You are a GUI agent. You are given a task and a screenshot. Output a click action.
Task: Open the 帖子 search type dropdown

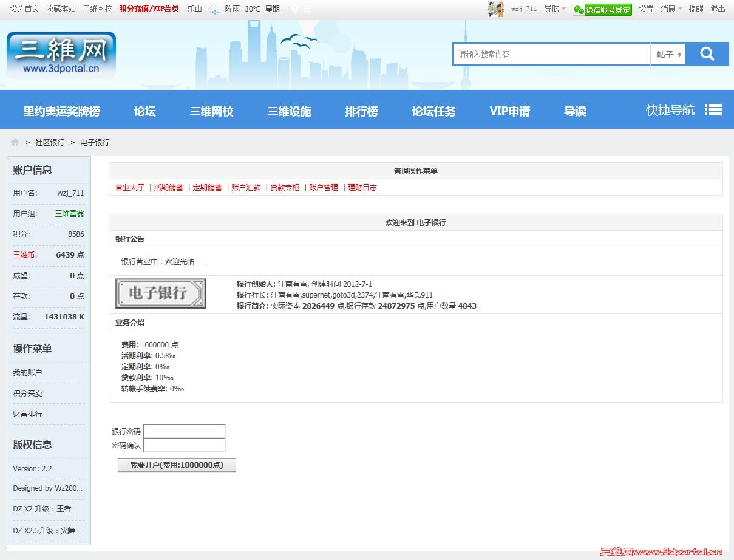tap(668, 53)
